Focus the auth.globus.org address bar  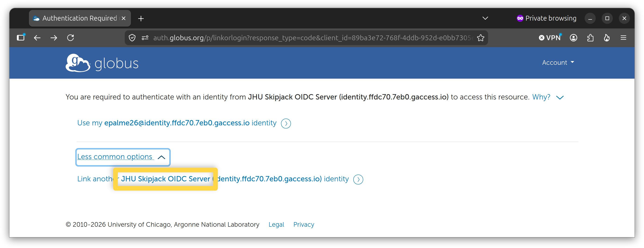click(x=313, y=38)
